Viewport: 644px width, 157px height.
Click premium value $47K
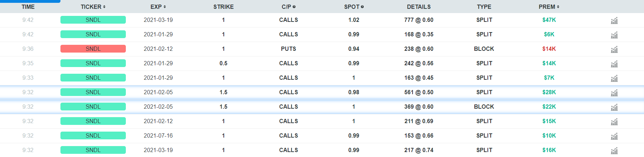click(549, 20)
